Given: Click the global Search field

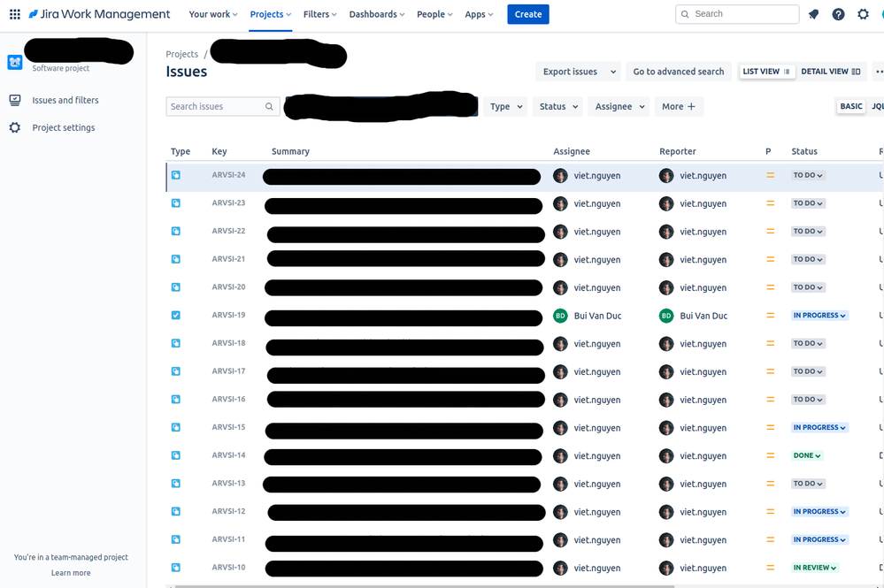Looking at the screenshot, I should click(737, 14).
